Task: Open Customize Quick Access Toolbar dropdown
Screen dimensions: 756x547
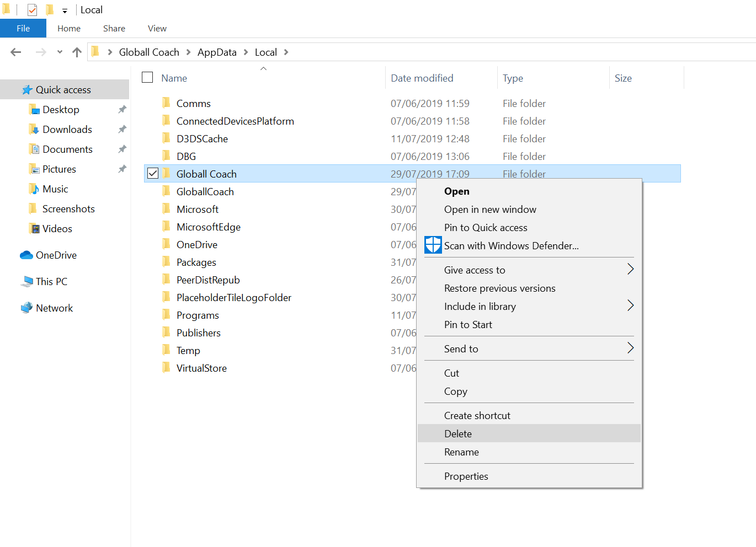Action: (65, 10)
